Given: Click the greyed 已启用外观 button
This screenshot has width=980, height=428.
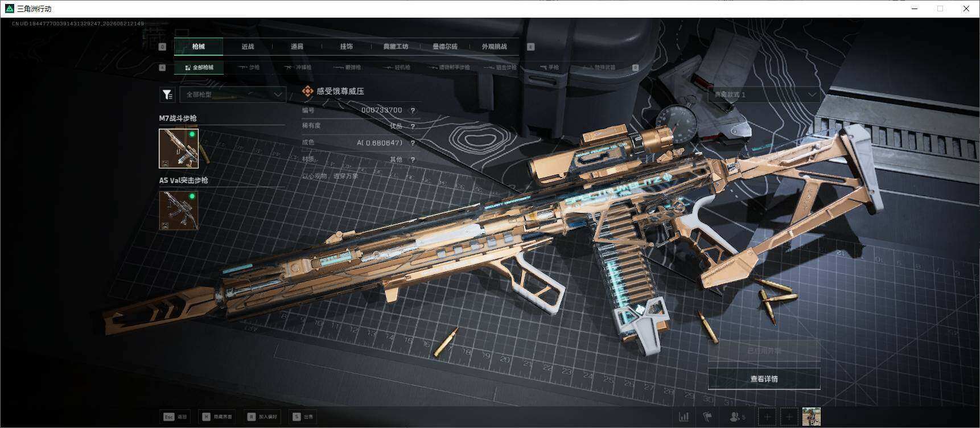Looking at the screenshot, I should click(764, 351).
